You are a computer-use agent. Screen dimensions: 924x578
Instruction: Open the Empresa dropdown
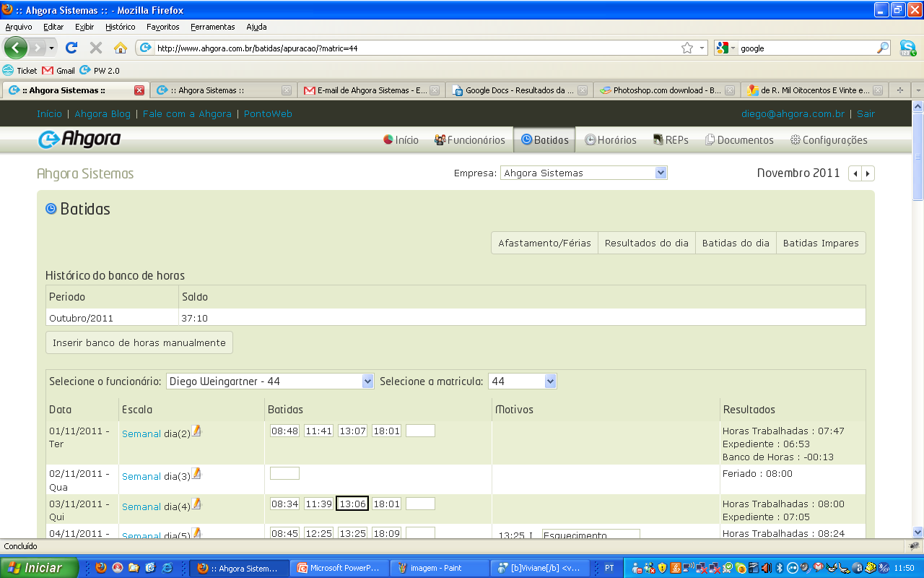583,173
